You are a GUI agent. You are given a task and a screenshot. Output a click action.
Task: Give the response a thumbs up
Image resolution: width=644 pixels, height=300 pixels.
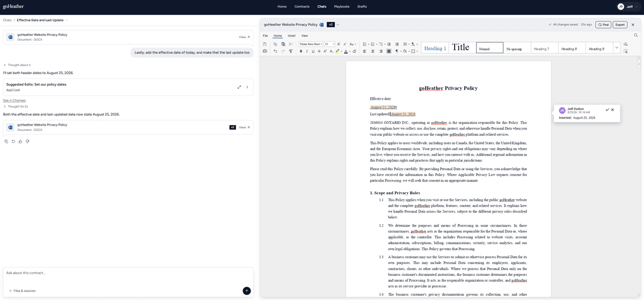(x=20, y=141)
